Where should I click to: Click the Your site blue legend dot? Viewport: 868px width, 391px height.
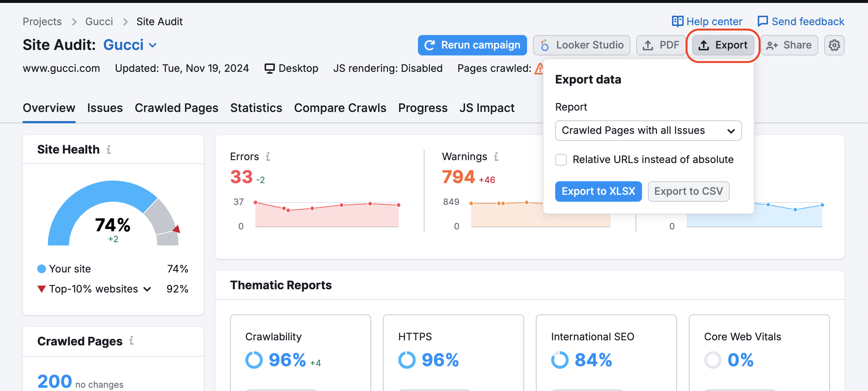tap(42, 269)
